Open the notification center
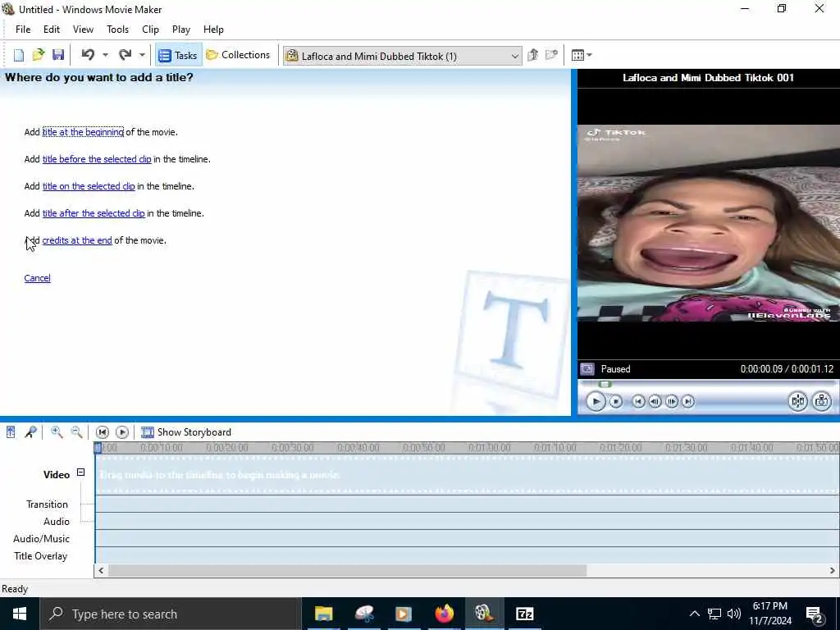The image size is (840, 630). (815, 614)
